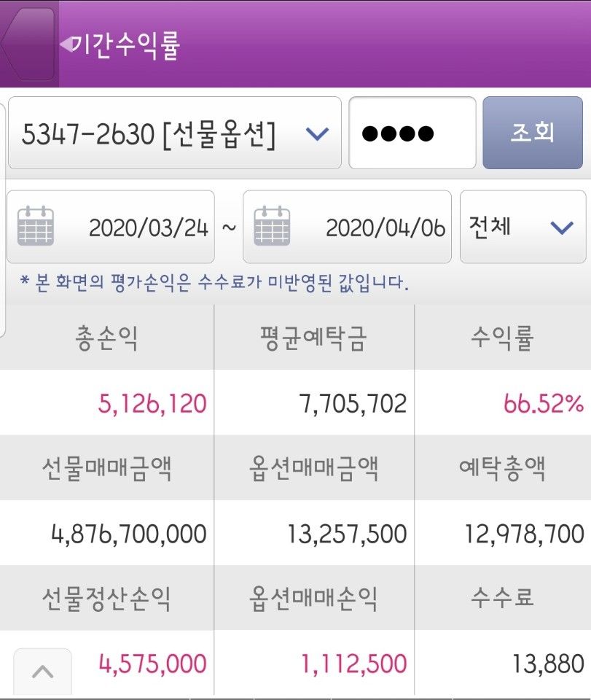Tap the 총손익 column header

(106, 338)
